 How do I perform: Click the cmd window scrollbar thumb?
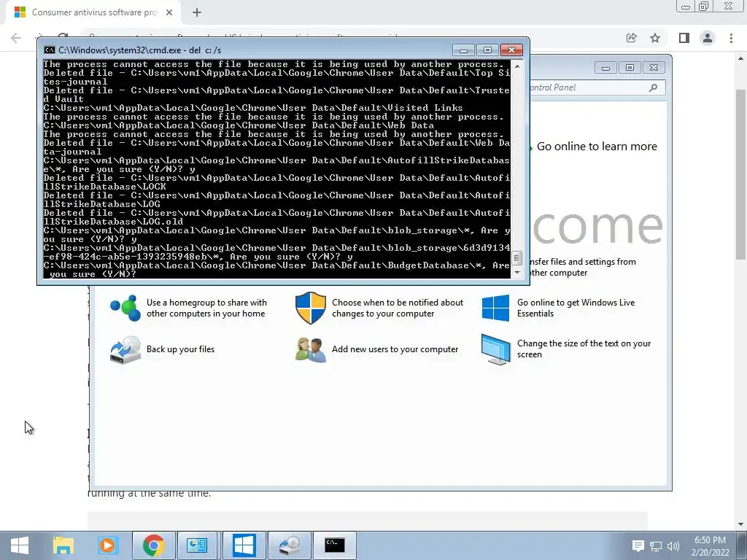click(x=517, y=258)
